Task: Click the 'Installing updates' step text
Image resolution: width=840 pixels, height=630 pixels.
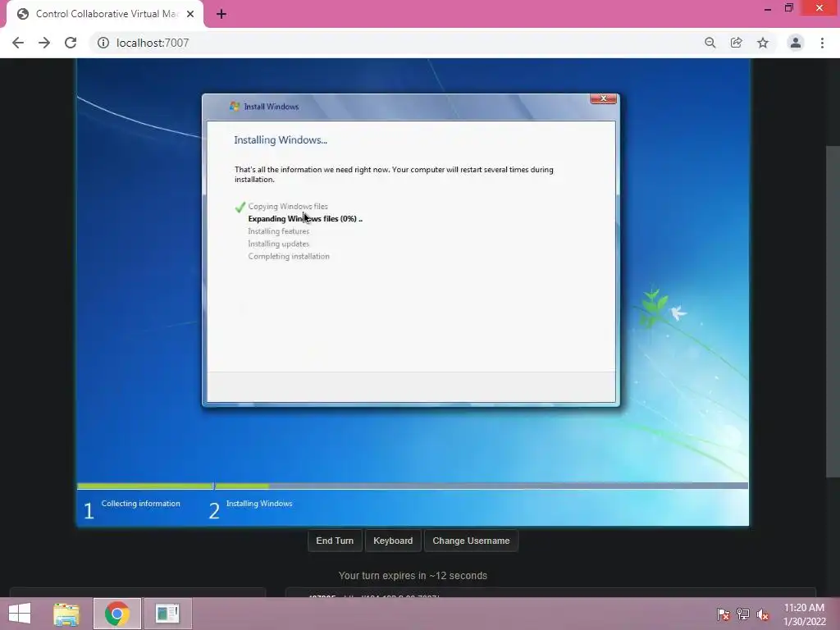Action: [279, 244]
